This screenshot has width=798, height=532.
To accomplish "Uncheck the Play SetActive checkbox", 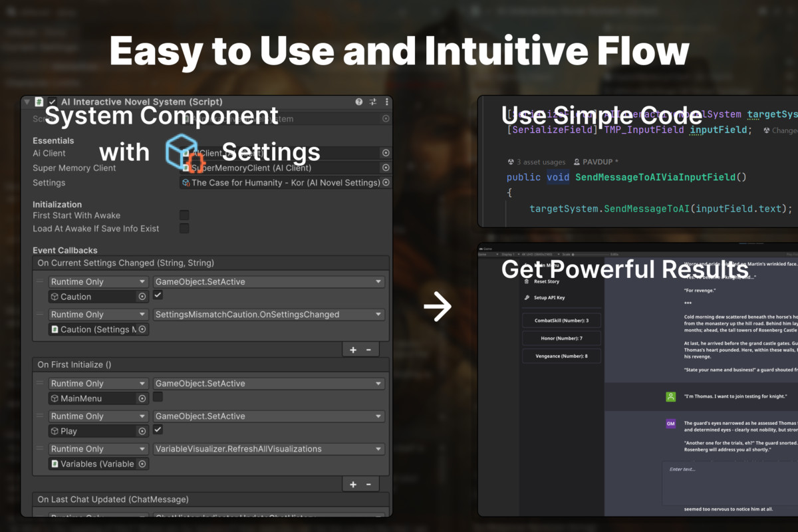I will tap(158, 430).
